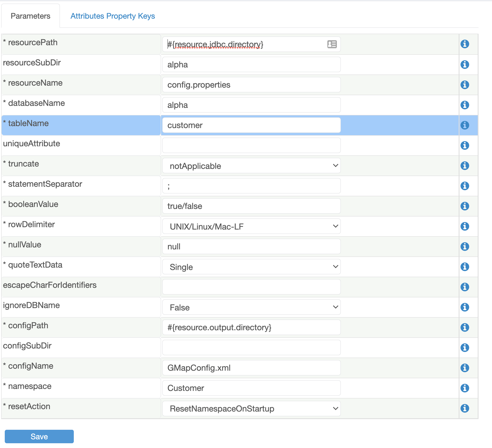
Task: Open quoteTextData Single dropdown
Action: (x=251, y=267)
